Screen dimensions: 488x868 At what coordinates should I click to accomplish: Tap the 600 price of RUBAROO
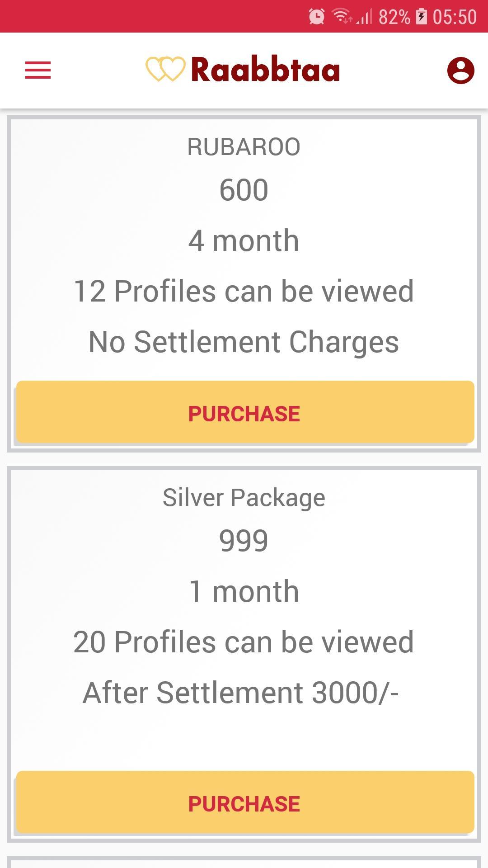click(244, 190)
